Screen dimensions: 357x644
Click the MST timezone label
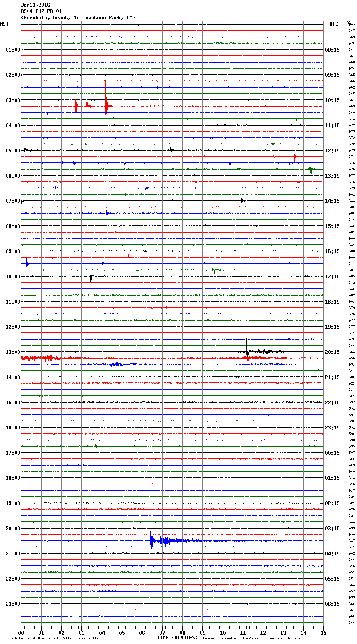point(4,24)
